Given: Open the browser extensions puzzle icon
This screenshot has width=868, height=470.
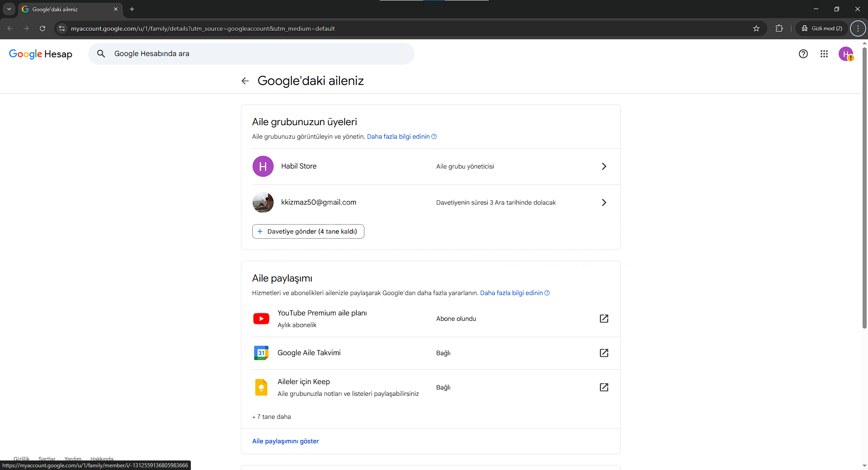Looking at the screenshot, I should tap(779, 28).
